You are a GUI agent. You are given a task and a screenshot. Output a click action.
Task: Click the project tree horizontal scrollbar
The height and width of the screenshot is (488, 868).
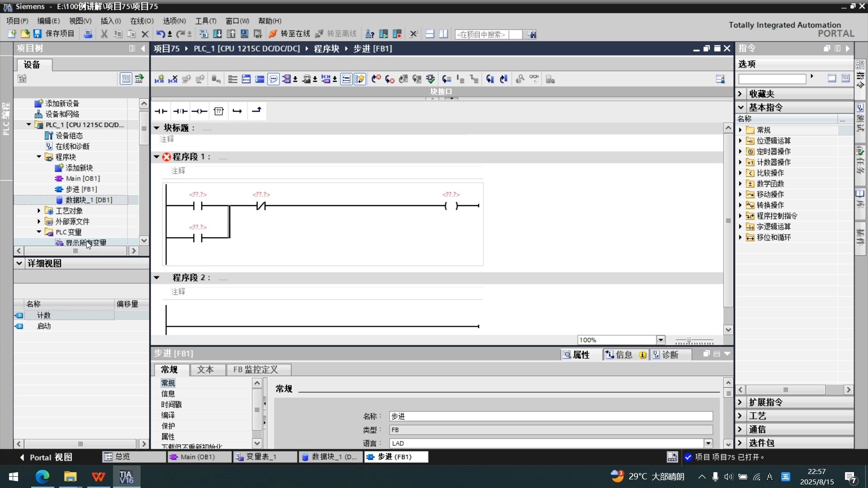[x=75, y=251]
